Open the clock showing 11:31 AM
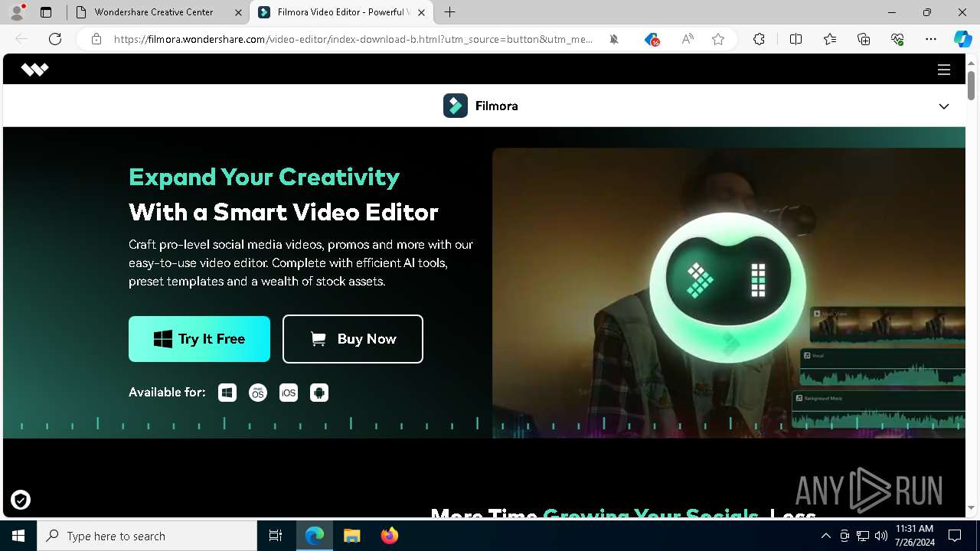980x551 pixels. click(x=914, y=536)
